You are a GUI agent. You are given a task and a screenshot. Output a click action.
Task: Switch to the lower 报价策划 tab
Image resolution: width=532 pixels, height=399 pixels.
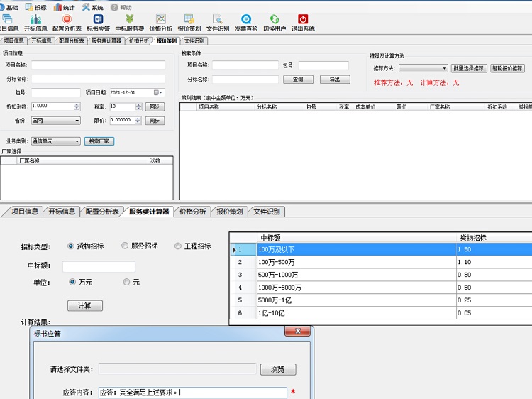(x=229, y=212)
